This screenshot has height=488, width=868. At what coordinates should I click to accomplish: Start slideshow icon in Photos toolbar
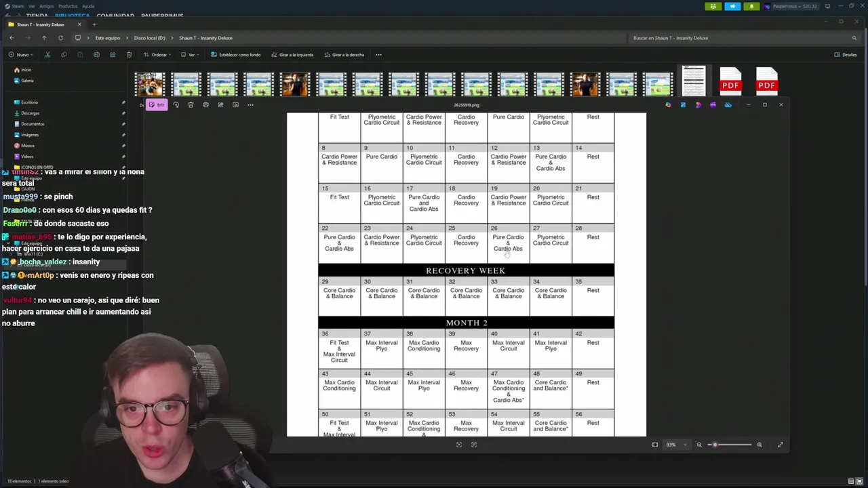tap(235, 105)
